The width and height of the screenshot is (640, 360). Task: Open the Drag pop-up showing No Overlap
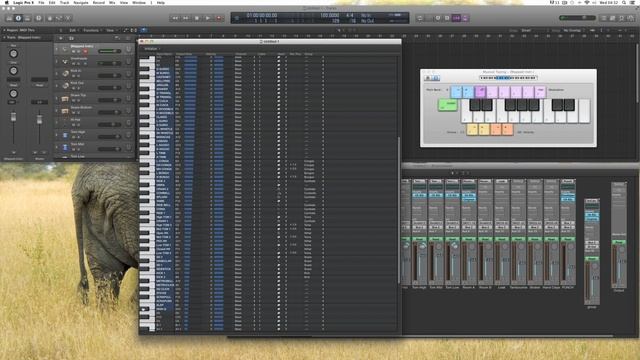tap(572, 30)
